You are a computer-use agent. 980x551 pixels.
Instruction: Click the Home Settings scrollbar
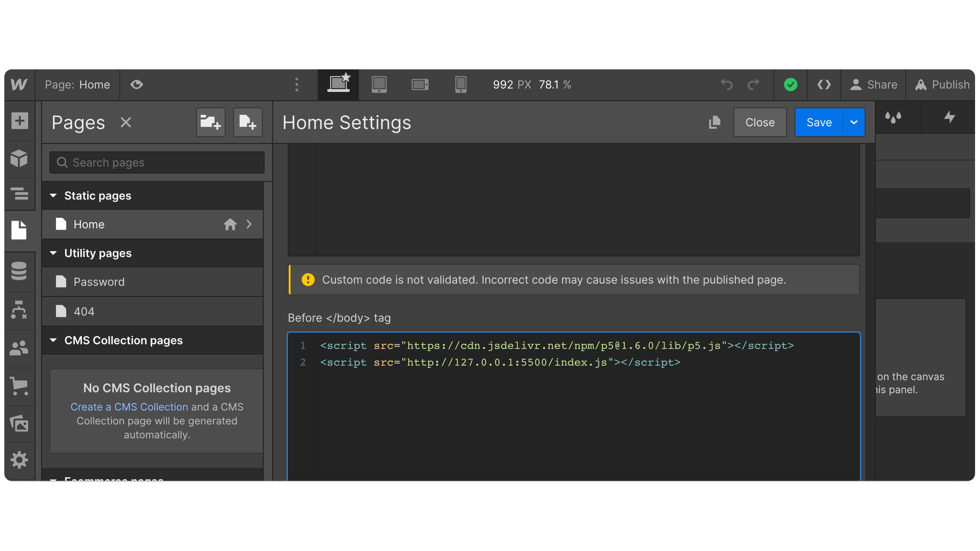pyautogui.click(x=870, y=312)
